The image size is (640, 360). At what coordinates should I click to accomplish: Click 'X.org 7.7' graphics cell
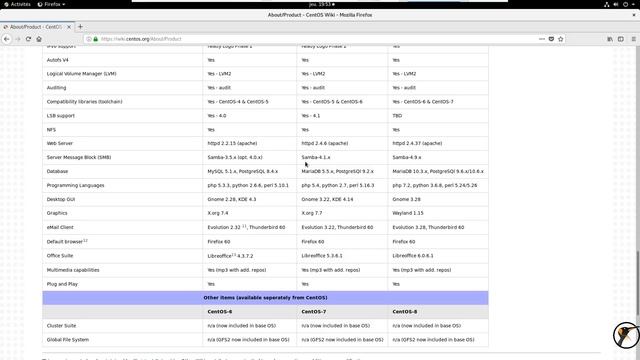click(312, 213)
